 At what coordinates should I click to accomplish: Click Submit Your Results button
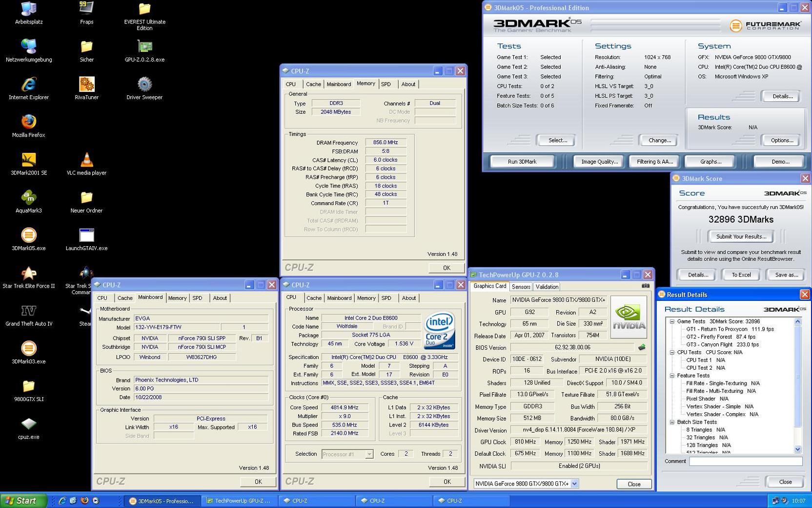pos(741,236)
